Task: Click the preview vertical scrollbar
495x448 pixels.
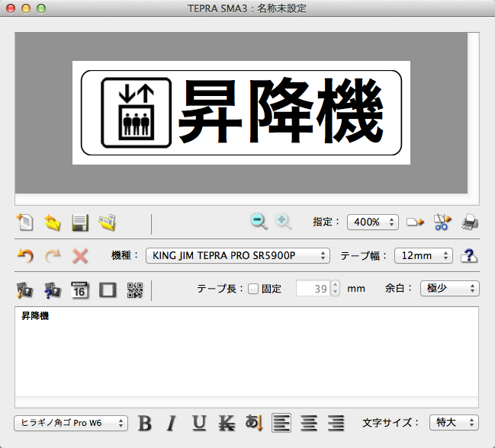Action: coord(473,114)
